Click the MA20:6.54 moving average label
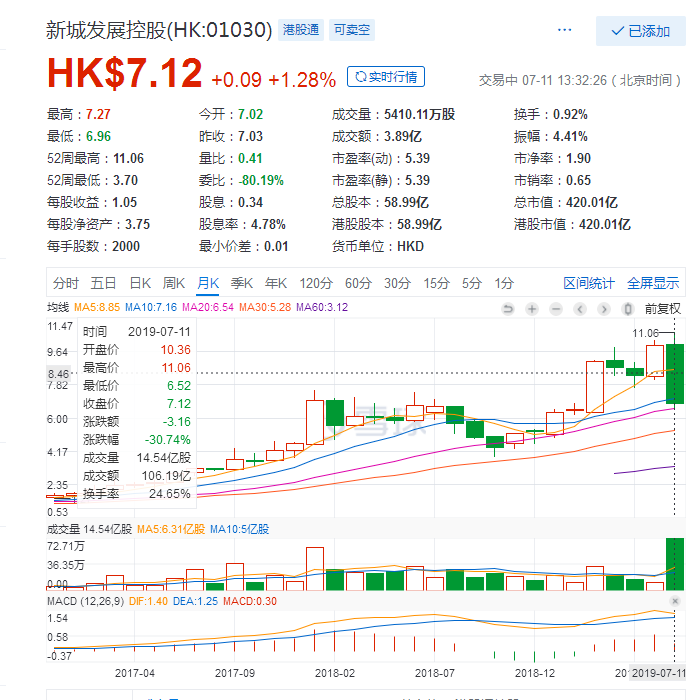This screenshot has height=700, width=699. point(208,307)
